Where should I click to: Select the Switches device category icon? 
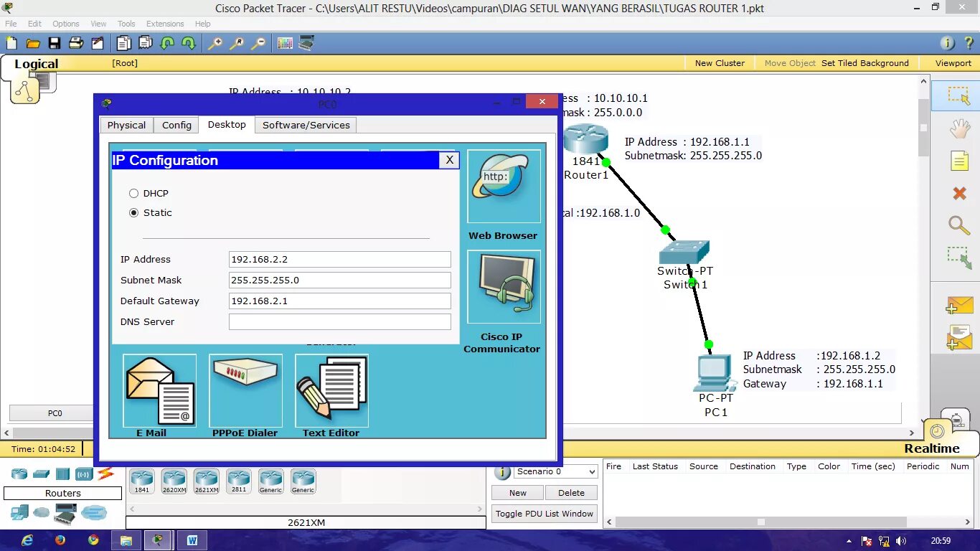pos(41,474)
